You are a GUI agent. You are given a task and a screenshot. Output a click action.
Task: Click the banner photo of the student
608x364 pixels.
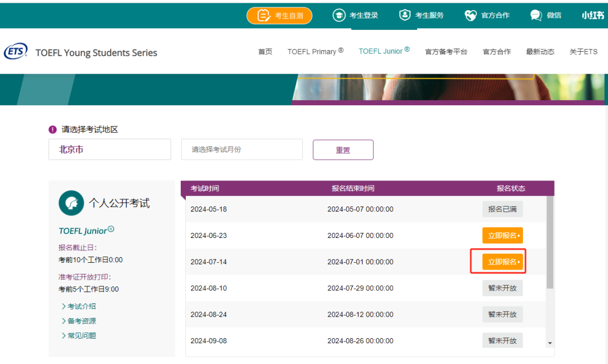tap(448, 88)
